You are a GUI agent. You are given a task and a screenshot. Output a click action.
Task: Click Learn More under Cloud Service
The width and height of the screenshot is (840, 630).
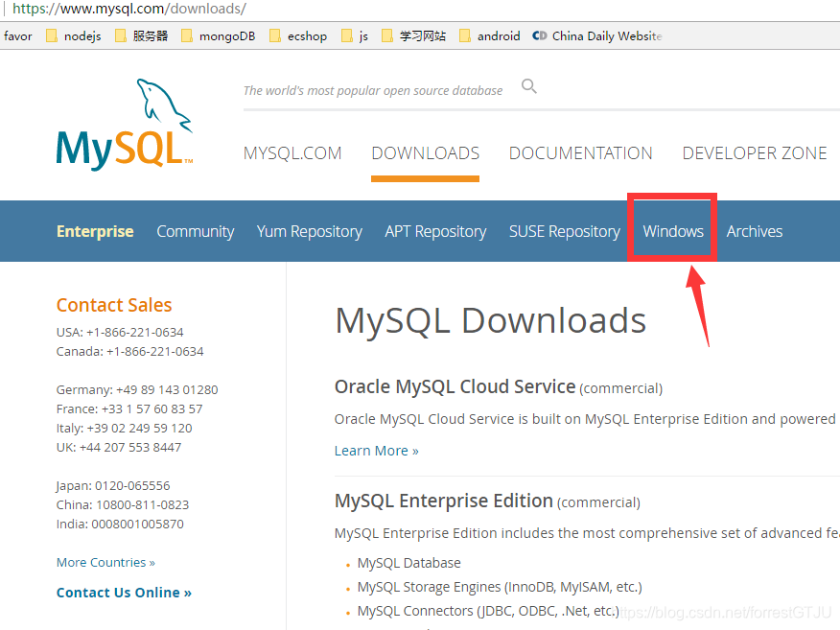[377, 451]
